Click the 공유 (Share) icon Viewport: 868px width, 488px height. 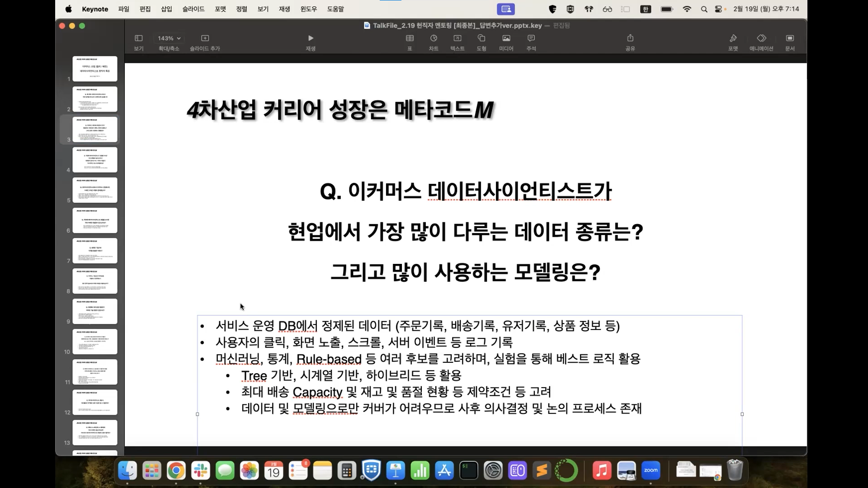click(x=630, y=38)
